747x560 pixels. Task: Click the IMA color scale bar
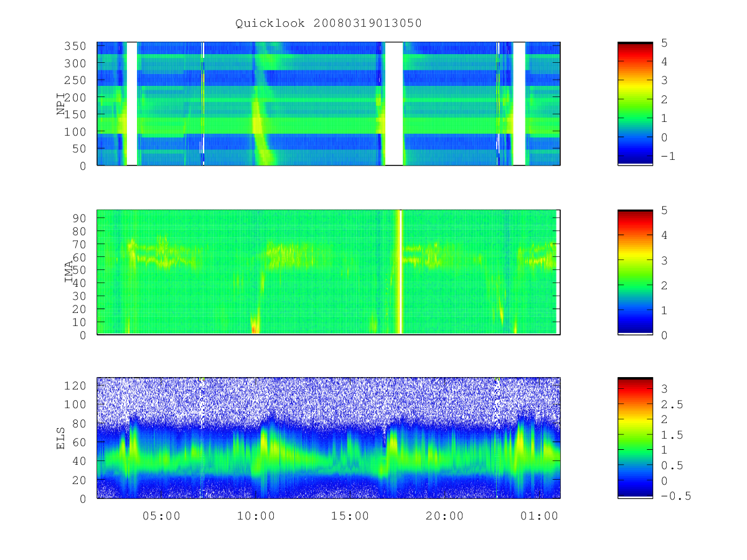(635, 273)
